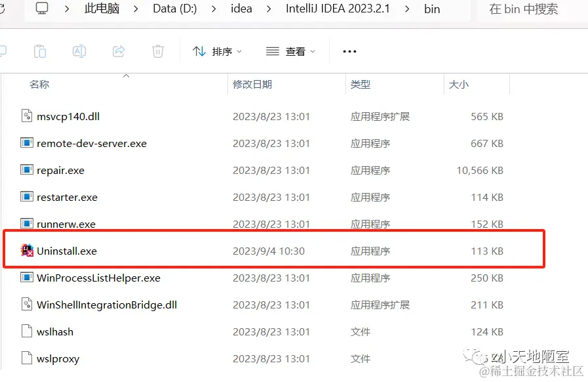This screenshot has width=588, height=382.
Task: Click the msvcp140.dll file icon
Action: tap(27, 116)
